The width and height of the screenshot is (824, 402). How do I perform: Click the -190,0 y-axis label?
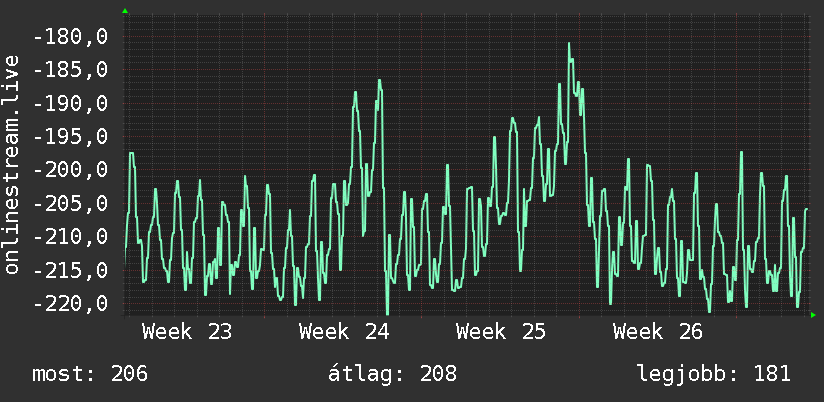(x=70, y=104)
